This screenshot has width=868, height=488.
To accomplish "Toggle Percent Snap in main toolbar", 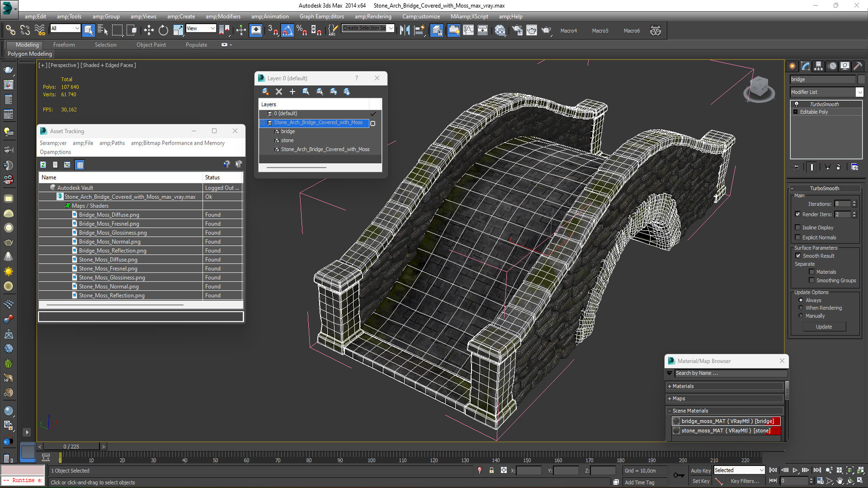I will 302,30.
